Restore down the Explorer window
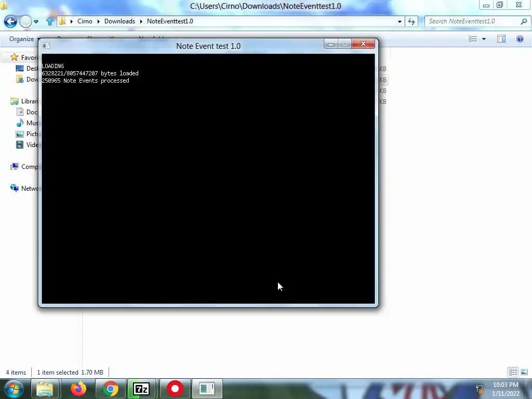Screen dimensions: 532x399 pyautogui.click(x=499, y=5)
